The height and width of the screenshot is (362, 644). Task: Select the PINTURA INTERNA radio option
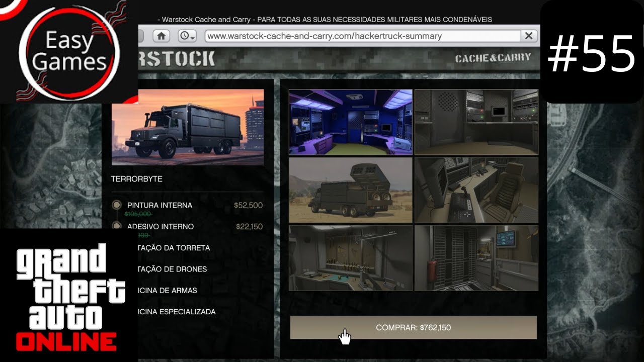click(x=117, y=205)
